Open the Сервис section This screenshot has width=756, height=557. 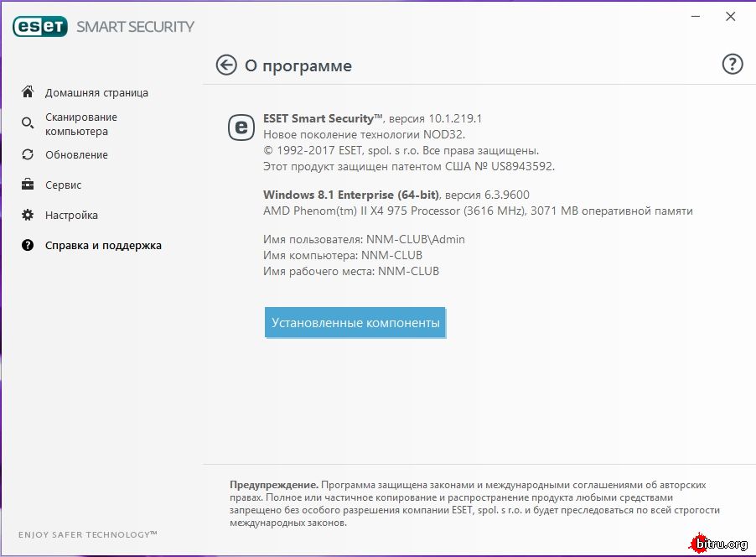tap(63, 185)
